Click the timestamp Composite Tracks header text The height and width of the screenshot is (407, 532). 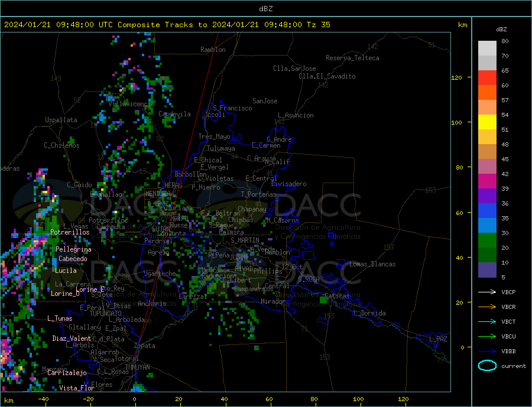coord(167,25)
